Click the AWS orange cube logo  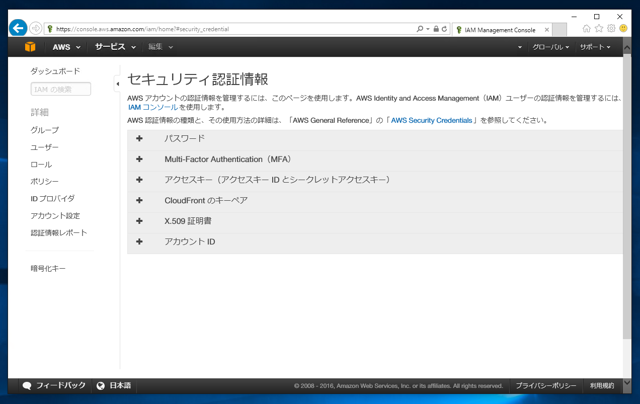click(x=30, y=47)
